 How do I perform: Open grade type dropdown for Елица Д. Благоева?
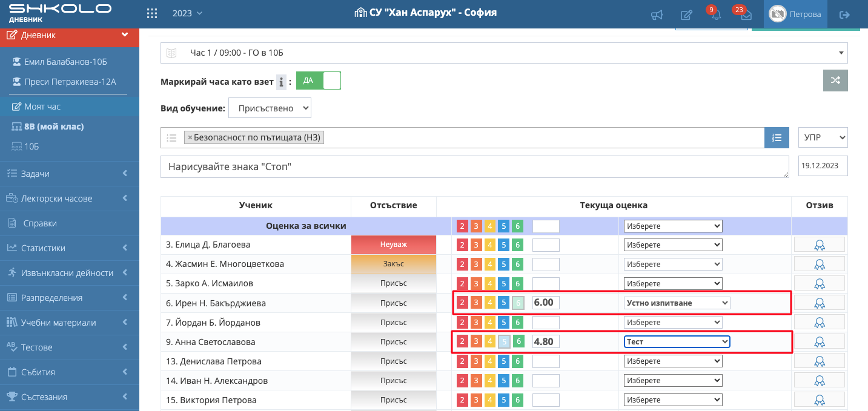[673, 245]
